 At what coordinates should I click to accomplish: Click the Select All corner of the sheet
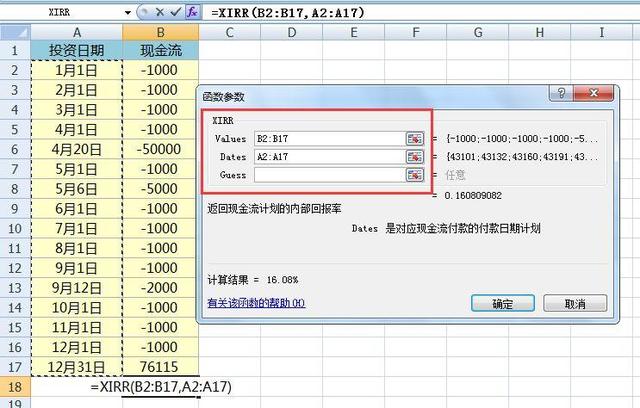pos(16,32)
